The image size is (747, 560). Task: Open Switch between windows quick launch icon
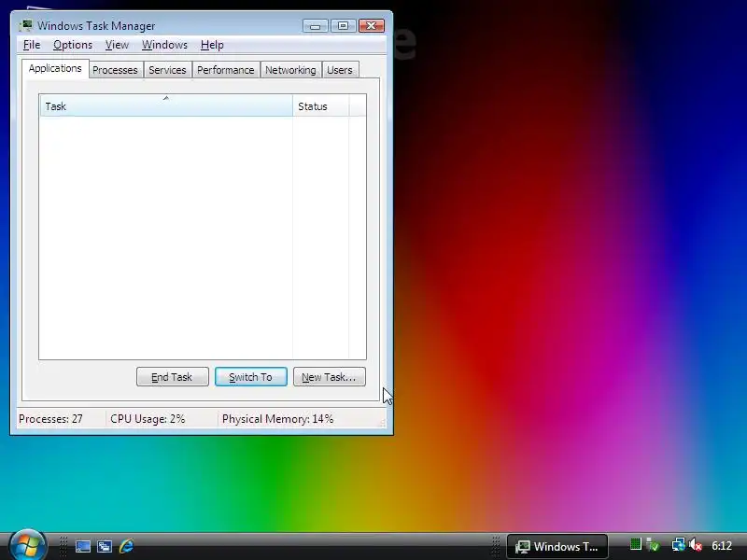(105, 546)
